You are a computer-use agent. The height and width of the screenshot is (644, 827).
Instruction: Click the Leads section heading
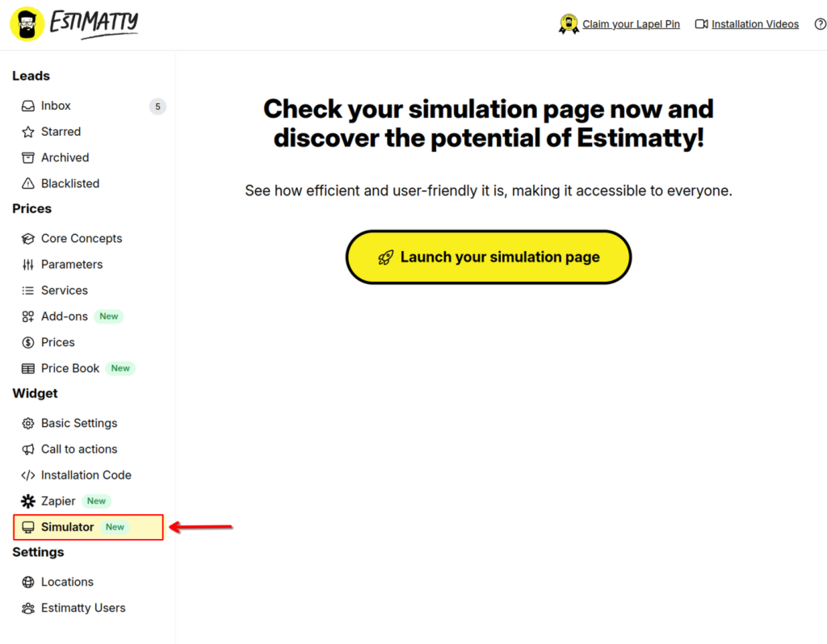pyautogui.click(x=31, y=76)
